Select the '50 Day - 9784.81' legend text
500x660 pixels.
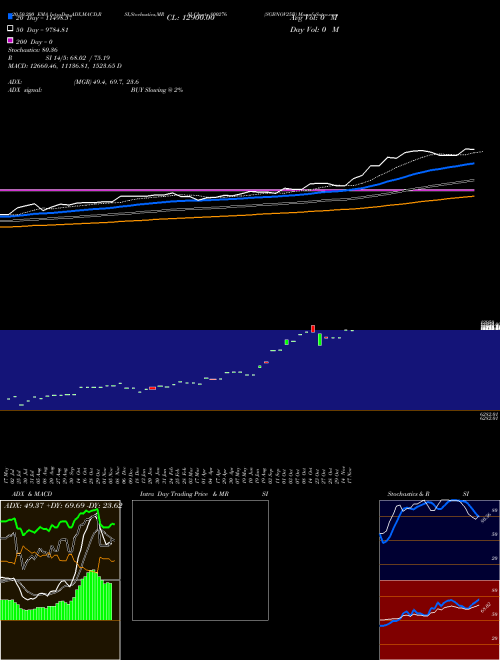tap(42, 30)
